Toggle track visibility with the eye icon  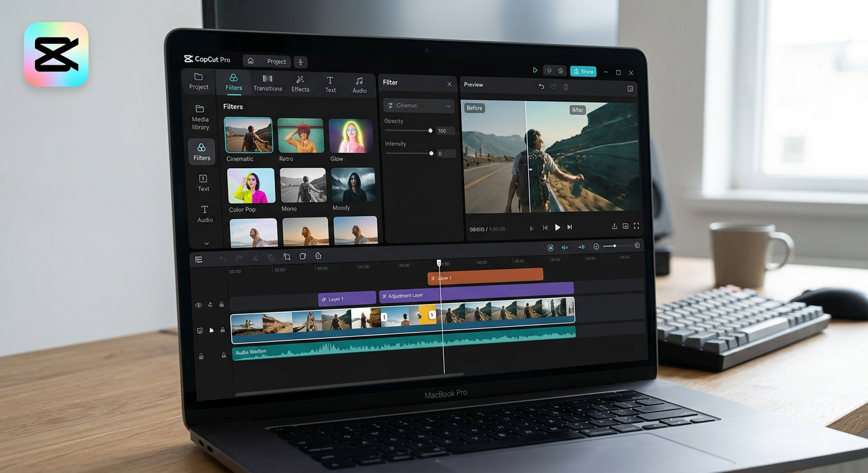(x=199, y=305)
